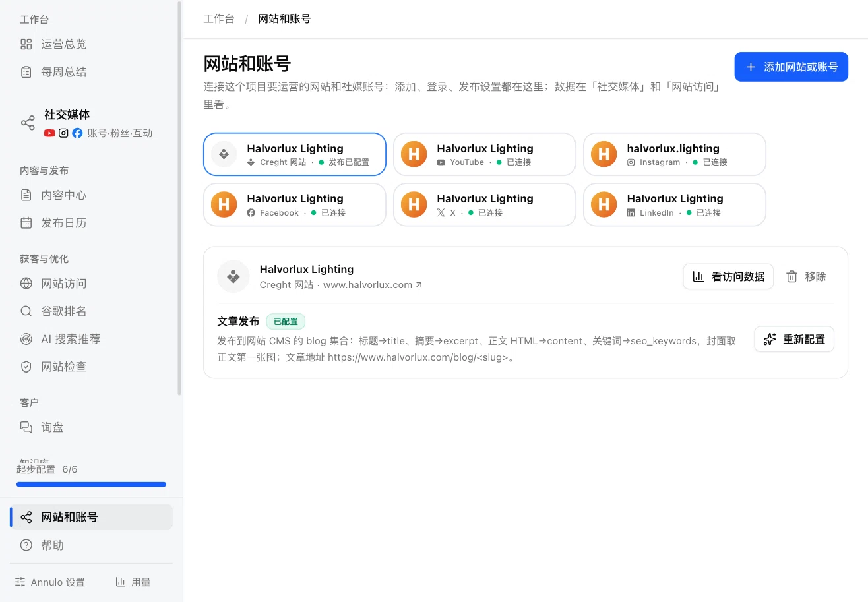Open 内容中心 from the sidebar

point(91,195)
